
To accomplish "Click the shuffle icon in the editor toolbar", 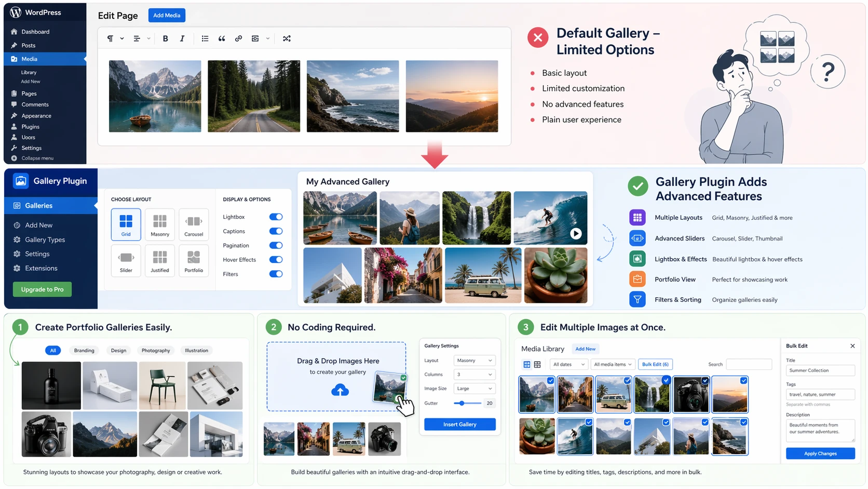I will (x=287, y=38).
